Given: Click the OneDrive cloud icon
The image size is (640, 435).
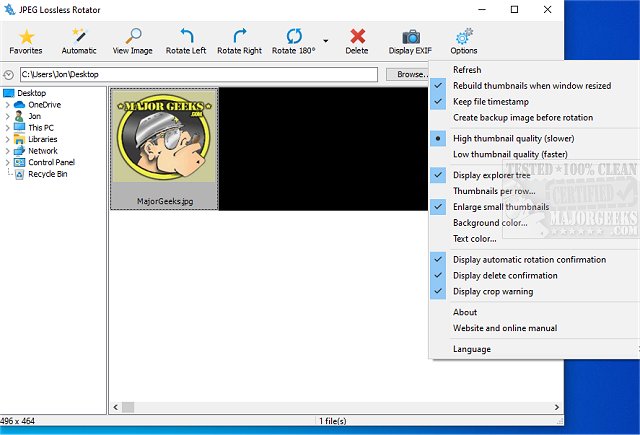Looking at the screenshot, I should [20, 104].
